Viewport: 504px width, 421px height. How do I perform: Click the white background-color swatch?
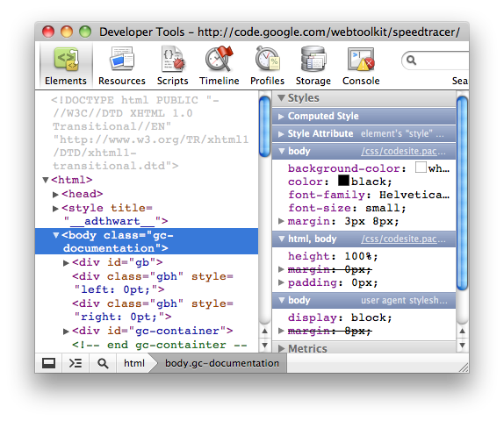pyautogui.click(x=421, y=168)
